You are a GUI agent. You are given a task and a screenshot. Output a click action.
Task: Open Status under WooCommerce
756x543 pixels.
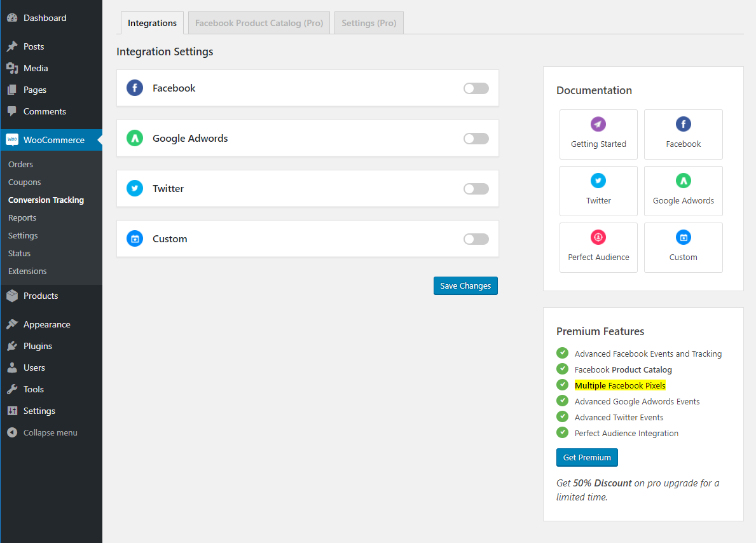[x=19, y=254]
